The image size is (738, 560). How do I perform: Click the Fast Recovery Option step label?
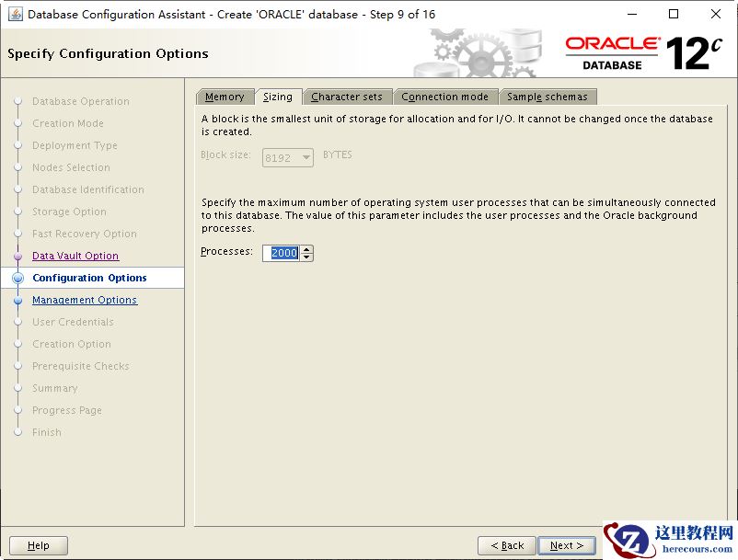[x=85, y=234]
